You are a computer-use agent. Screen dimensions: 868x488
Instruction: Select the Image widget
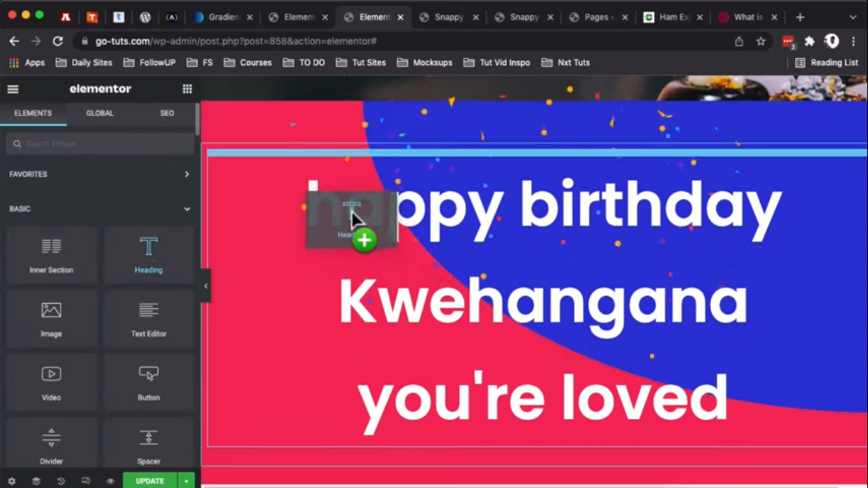click(x=51, y=319)
